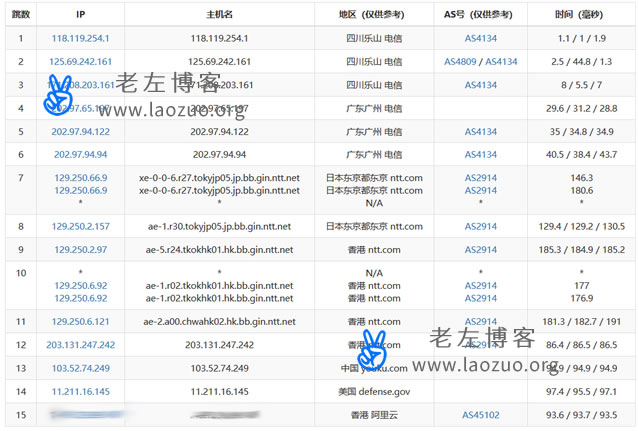Click time value 35 / 34.8 / 34.9
The image size is (639, 431).
click(x=582, y=132)
